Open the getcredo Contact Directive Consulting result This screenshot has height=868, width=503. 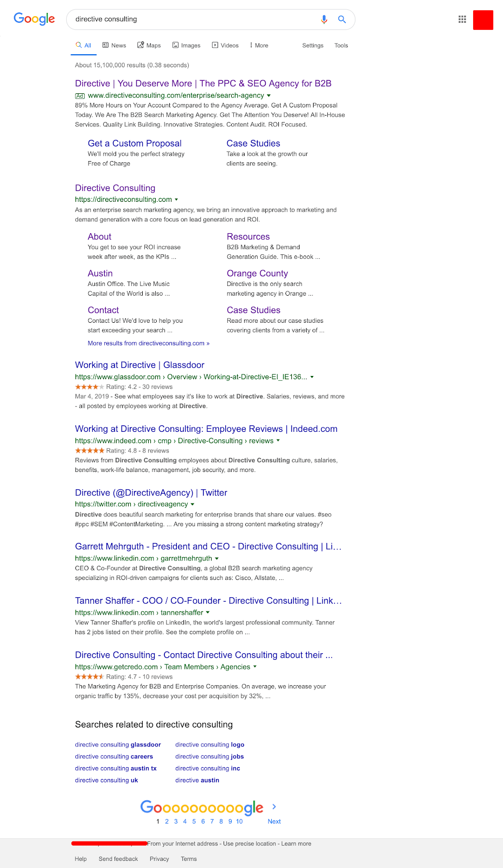[204, 655]
